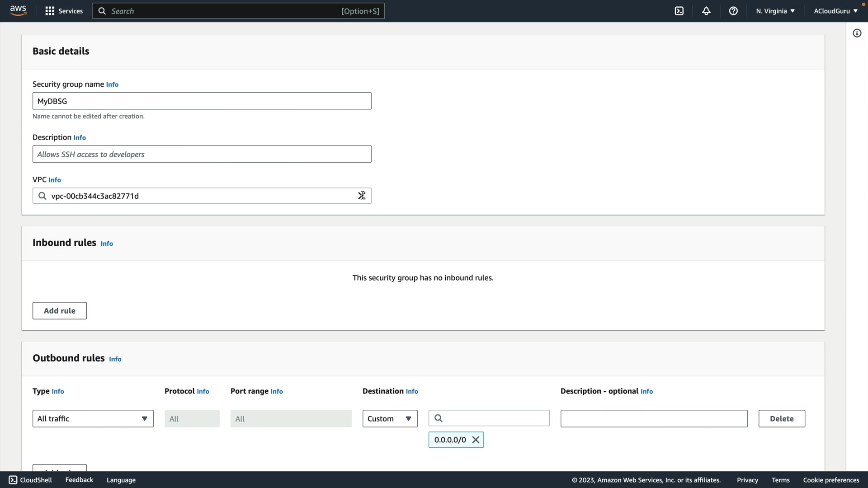Open Info link next to Outbound rules
Image resolution: width=868 pixels, height=488 pixels.
tap(115, 359)
